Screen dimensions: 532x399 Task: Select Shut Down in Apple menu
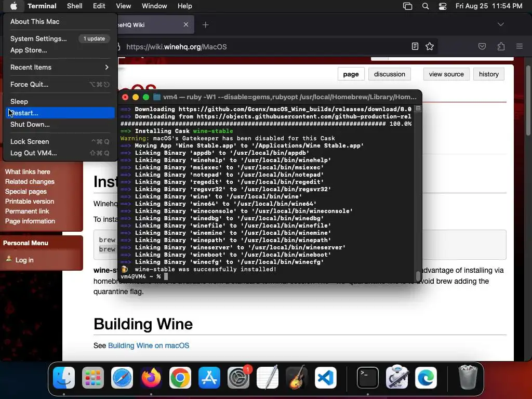pos(60,124)
